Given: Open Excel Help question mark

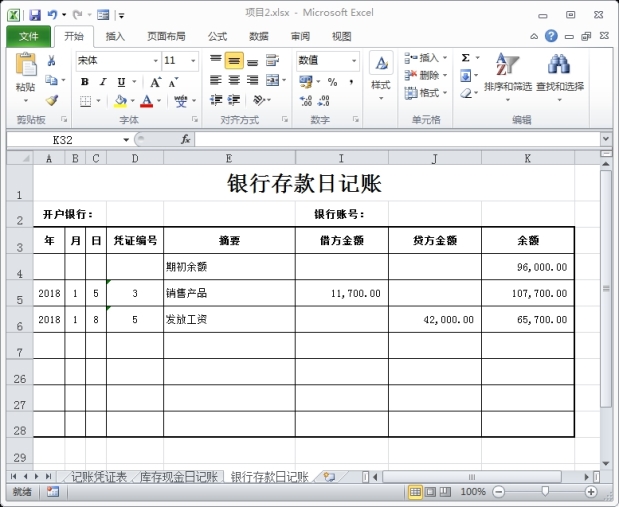Looking at the screenshot, I should (551, 36).
